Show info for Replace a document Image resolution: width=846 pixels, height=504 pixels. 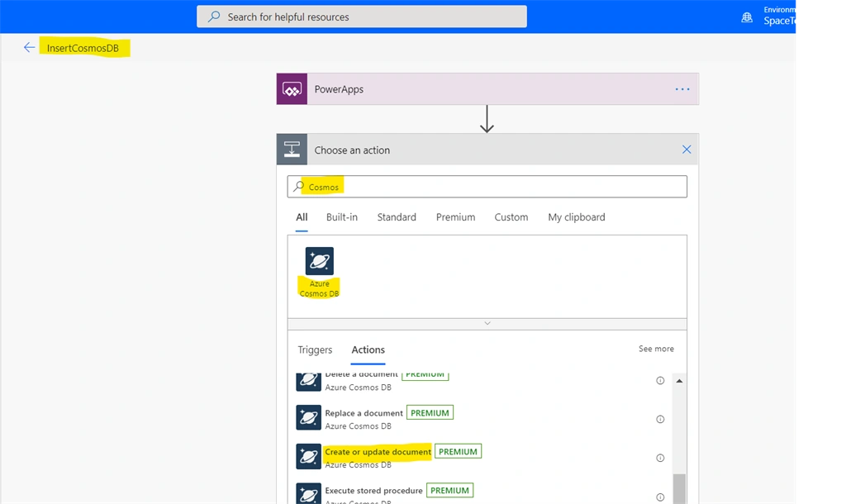660,419
